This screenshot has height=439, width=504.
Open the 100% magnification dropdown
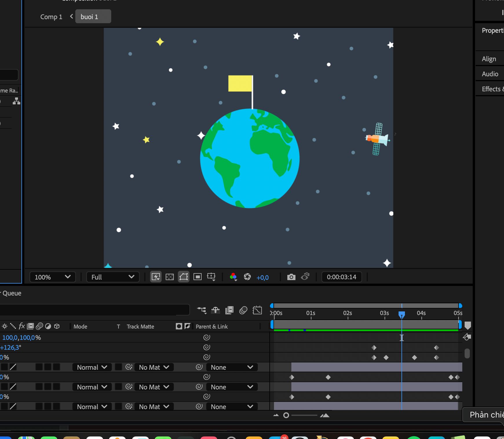[53, 277]
